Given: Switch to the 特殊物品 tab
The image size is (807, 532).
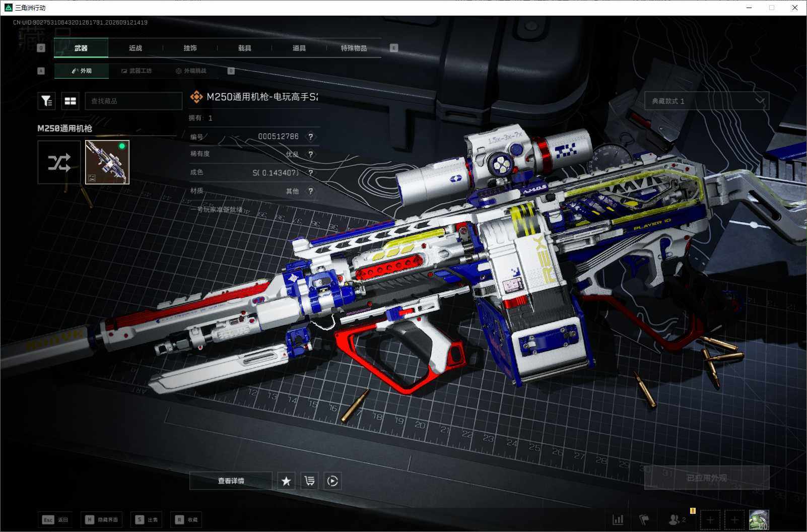Looking at the screenshot, I should click(x=354, y=48).
